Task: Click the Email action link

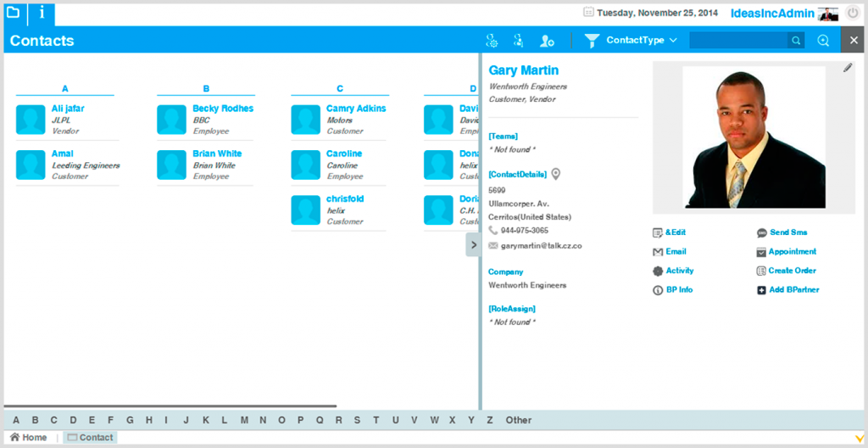Action: pos(670,252)
